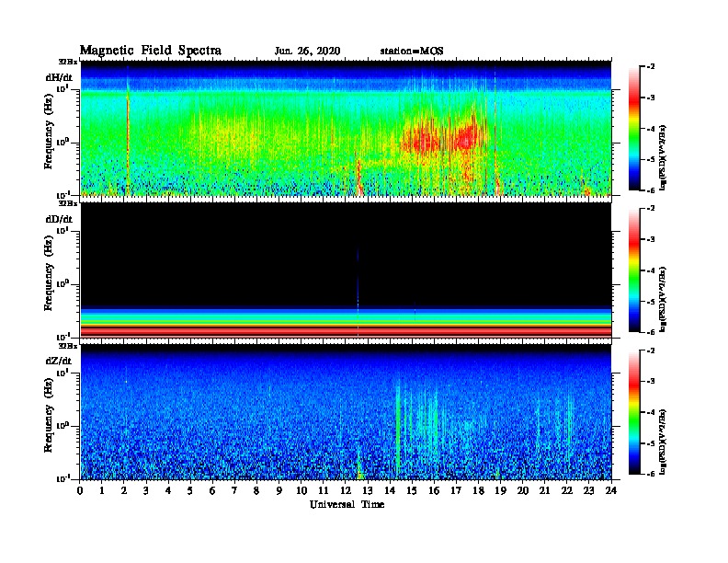728x563 pixels.
Task: Click hour tick label "0" on time axis
Action: coord(80,490)
